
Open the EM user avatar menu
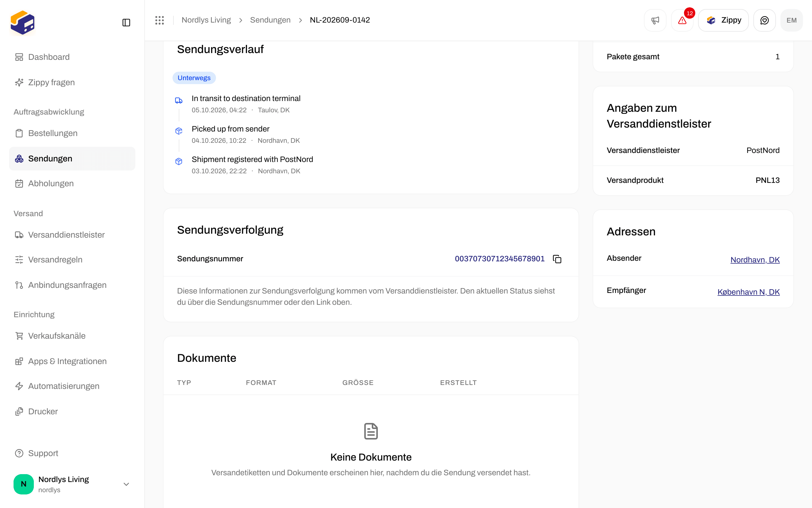coord(791,20)
